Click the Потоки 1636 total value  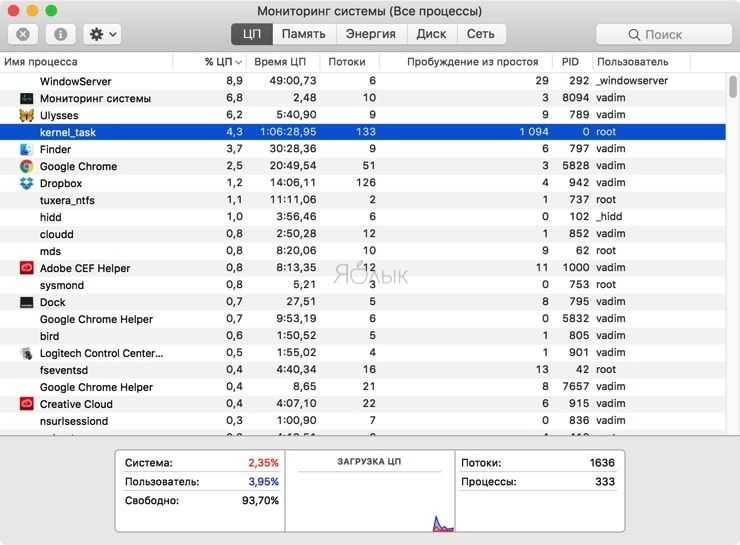(602, 463)
